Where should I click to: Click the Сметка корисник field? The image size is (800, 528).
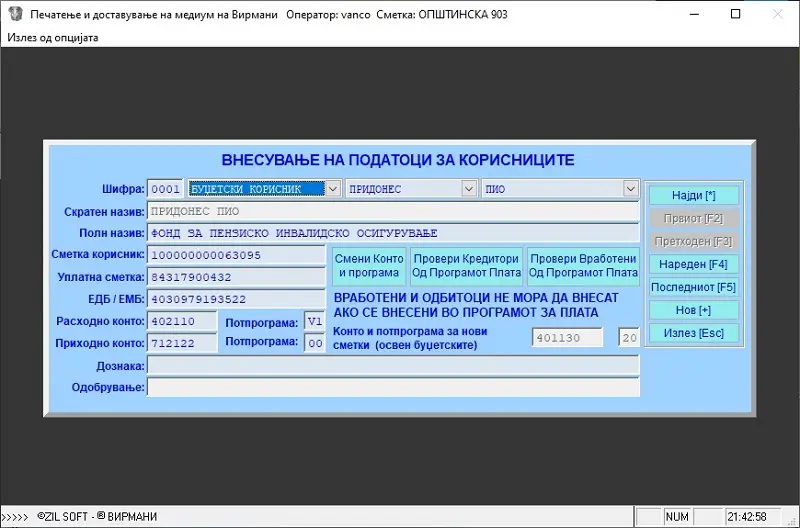[x=236, y=255]
